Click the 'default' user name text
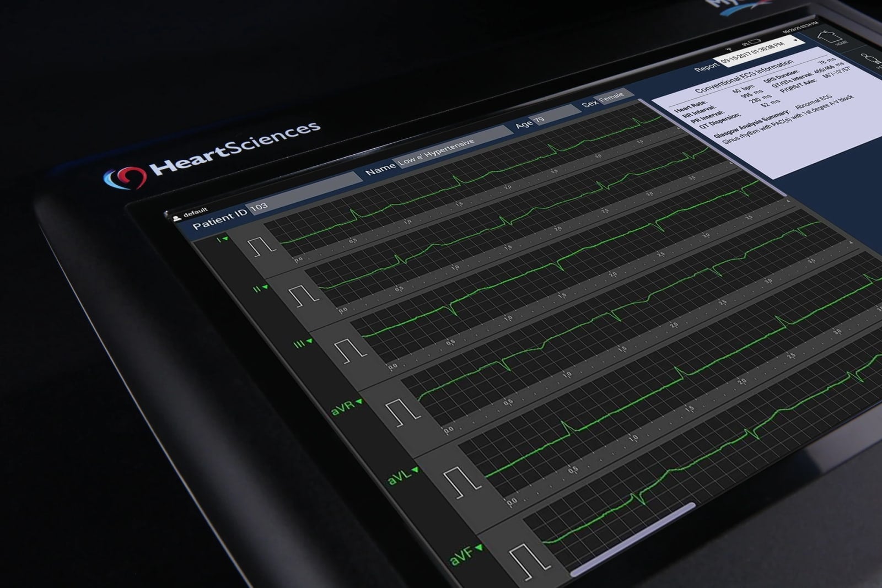882x588 pixels. [195, 213]
